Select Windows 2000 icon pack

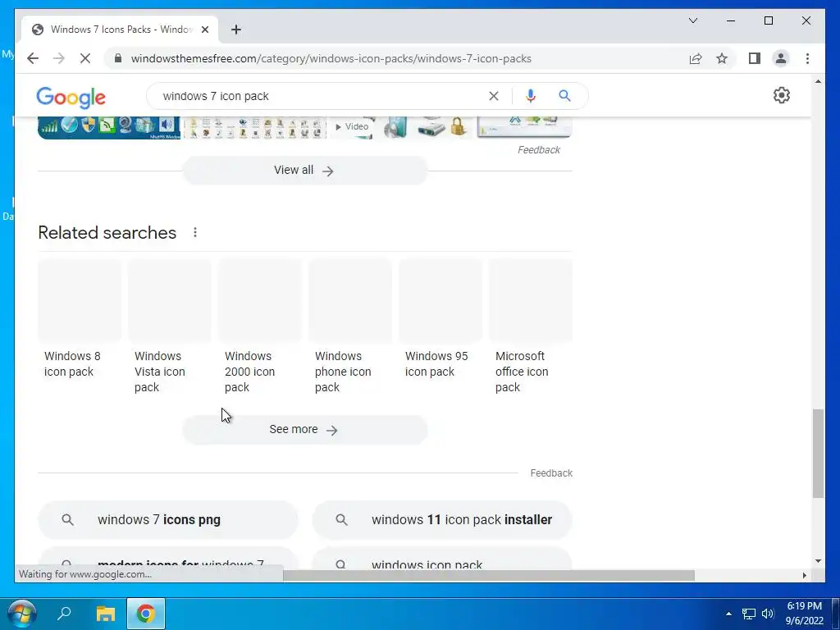(260, 327)
